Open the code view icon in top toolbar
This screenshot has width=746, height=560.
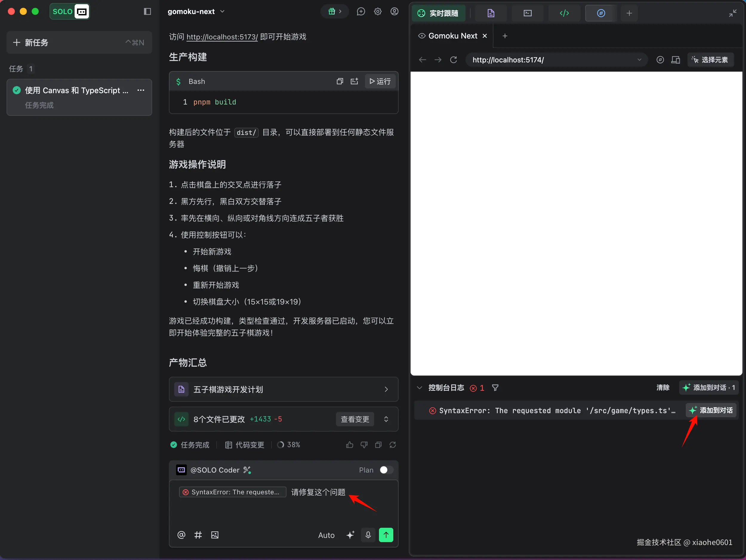click(564, 13)
